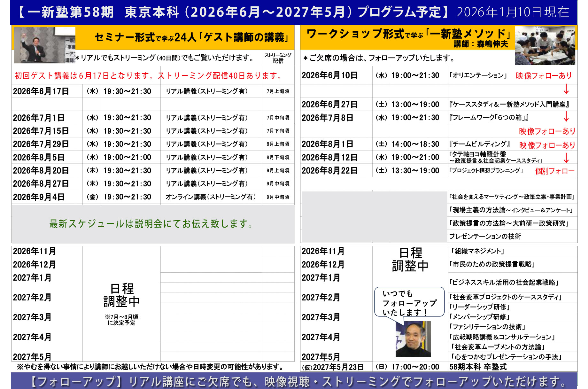The width and height of the screenshot is (588, 389).
Task: Click the red arrow beside フレームワーク「6つの箱」
Action: pyautogui.click(x=566, y=117)
